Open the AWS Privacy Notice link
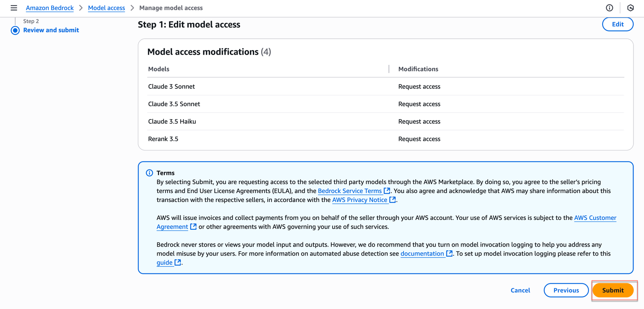Image resolution: width=644 pixels, height=309 pixels. (359, 200)
